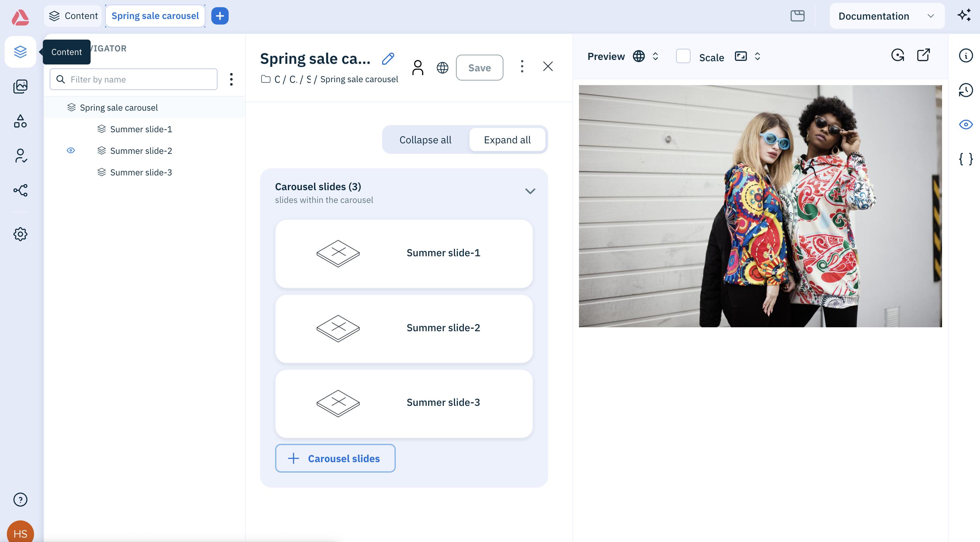Open preview in new window icon
The height and width of the screenshot is (542, 980).
point(923,55)
